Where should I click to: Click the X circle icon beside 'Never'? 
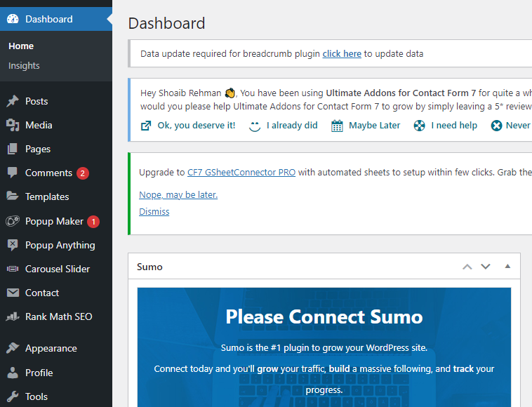pyautogui.click(x=496, y=126)
